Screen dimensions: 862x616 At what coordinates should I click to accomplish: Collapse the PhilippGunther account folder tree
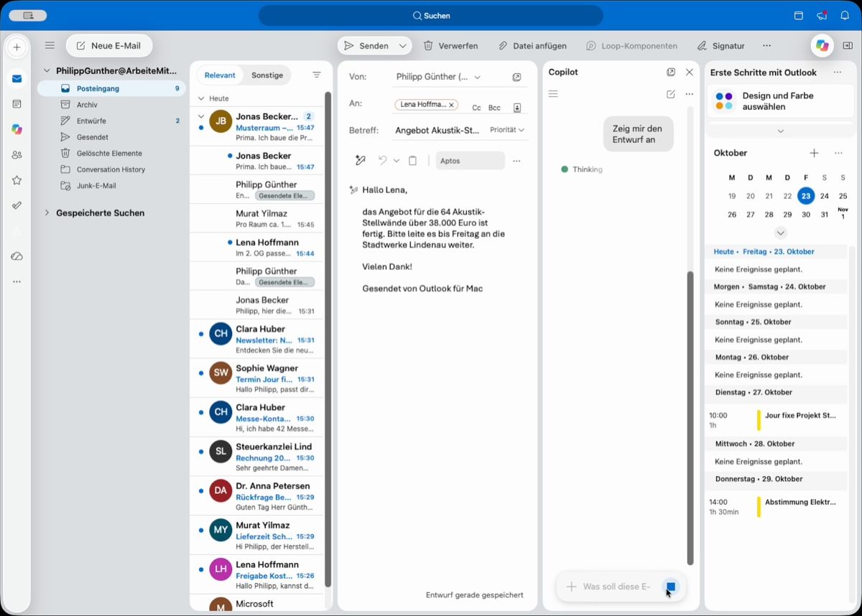pyautogui.click(x=47, y=71)
